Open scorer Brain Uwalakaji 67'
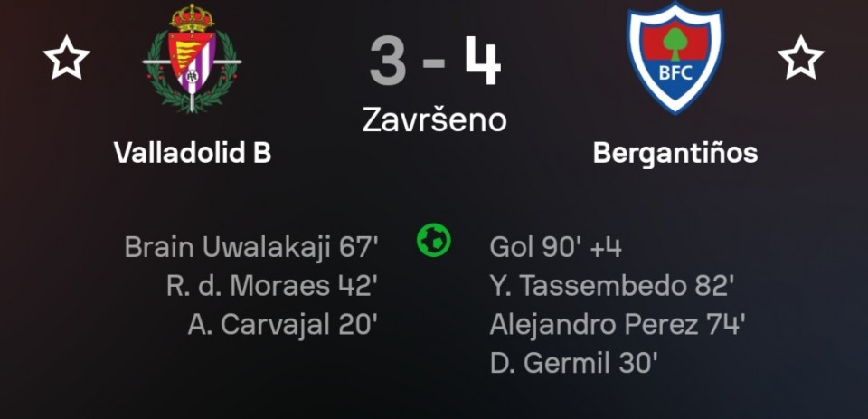 click(x=251, y=247)
